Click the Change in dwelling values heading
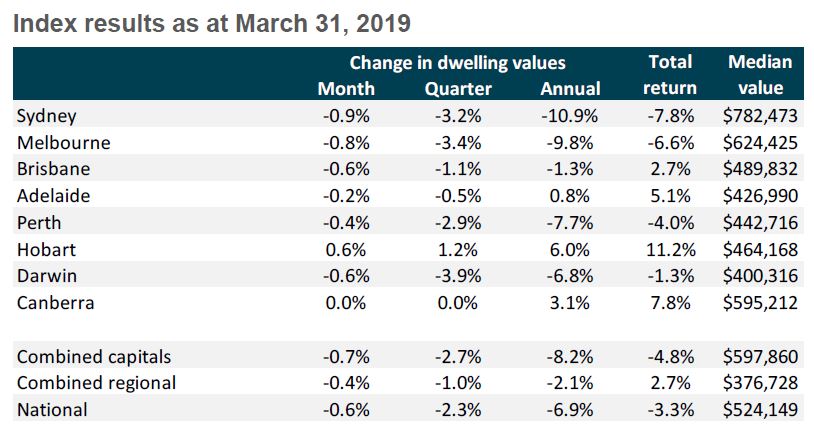Screen dimensions: 814x425 (458, 62)
